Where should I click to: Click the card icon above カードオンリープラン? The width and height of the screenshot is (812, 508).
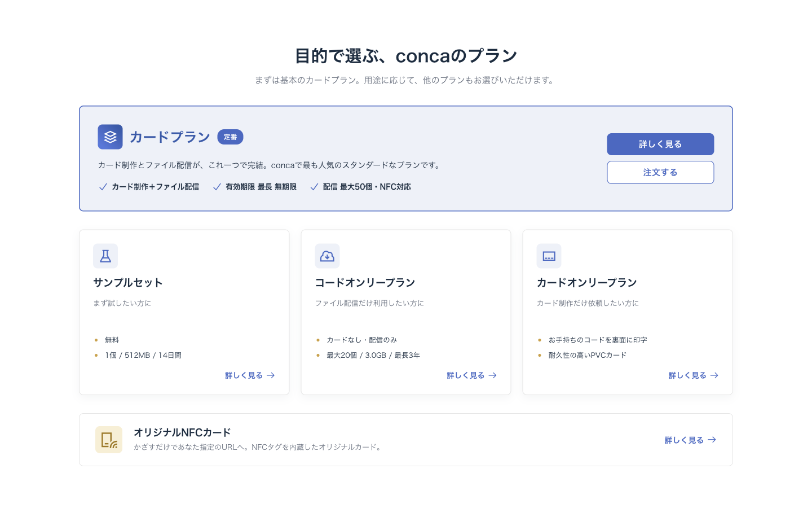coord(549,256)
